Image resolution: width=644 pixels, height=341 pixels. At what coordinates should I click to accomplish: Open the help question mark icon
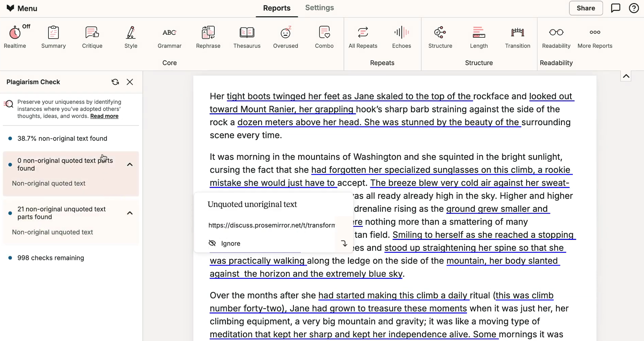[x=633, y=8]
